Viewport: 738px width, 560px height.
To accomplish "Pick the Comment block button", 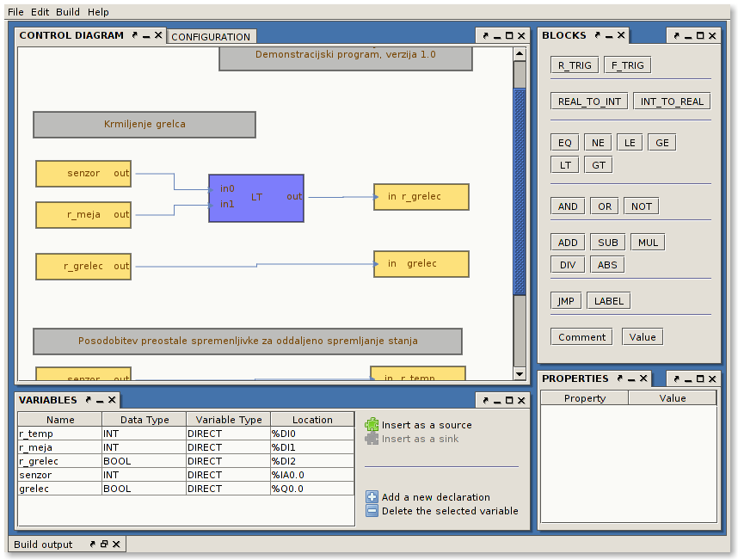I will (x=581, y=337).
